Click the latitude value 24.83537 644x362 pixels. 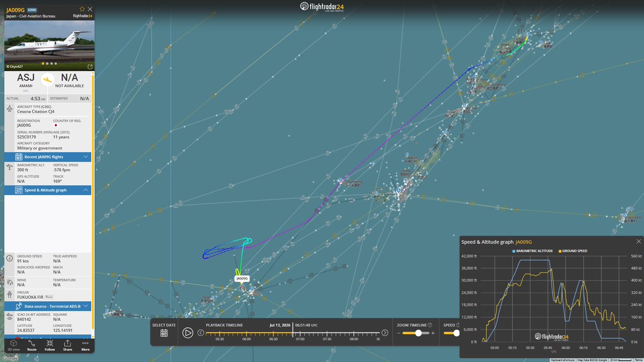pyautogui.click(x=25, y=330)
